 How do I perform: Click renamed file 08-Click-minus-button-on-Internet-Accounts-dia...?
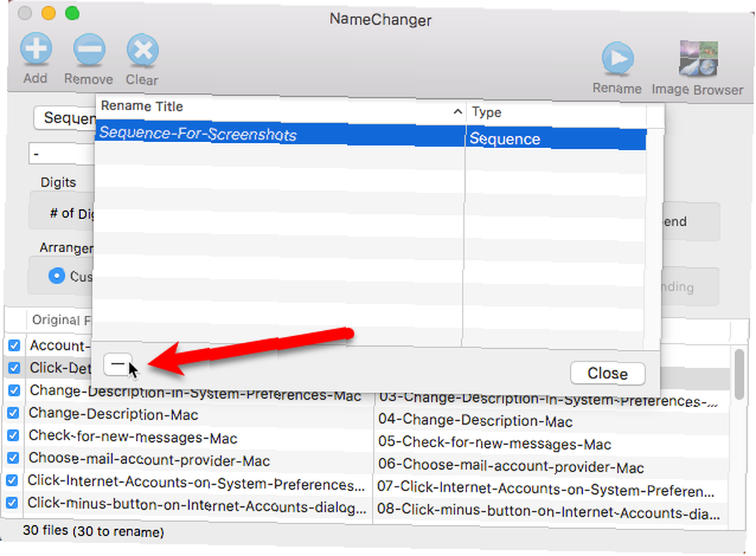pyautogui.click(x=549, y=511)
